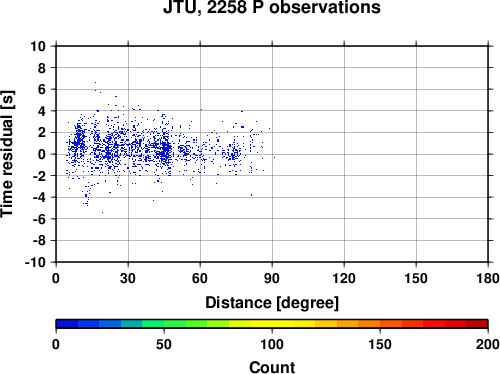The height and width of the screenshot is (374, 500).
Task: Click the y-axis tick label '8'
Action: 42,68
